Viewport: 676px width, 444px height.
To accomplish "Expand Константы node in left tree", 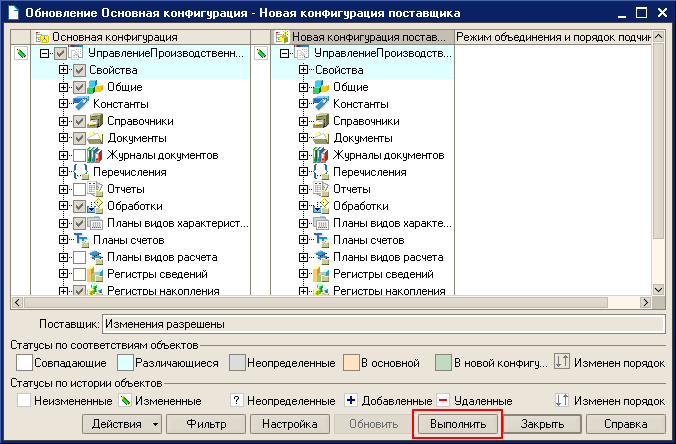I will click(63, 104).
